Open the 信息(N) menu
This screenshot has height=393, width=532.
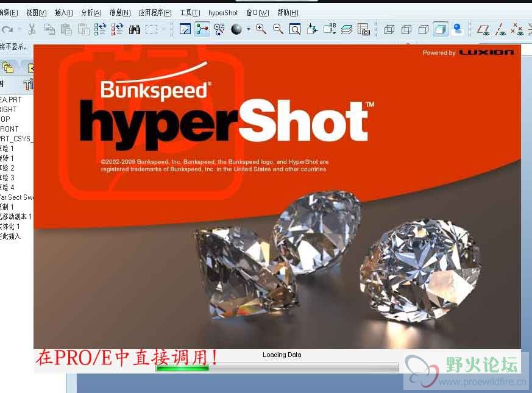pos(120,13)
